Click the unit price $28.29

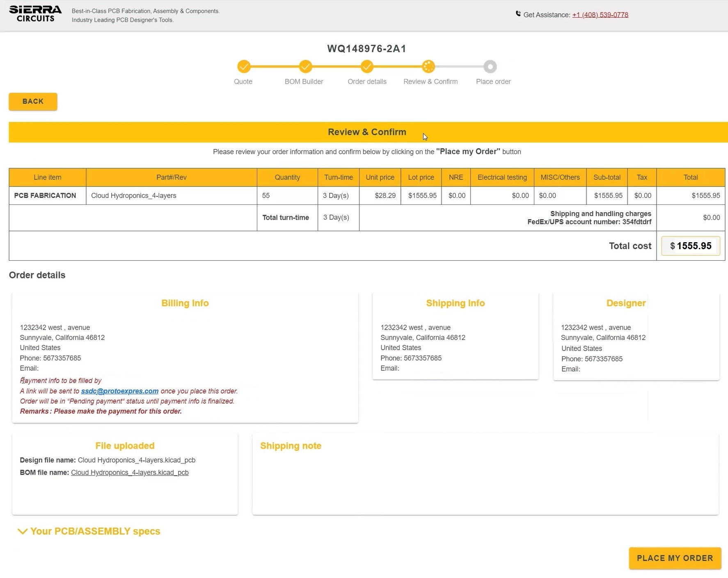(x=385, y=196)
